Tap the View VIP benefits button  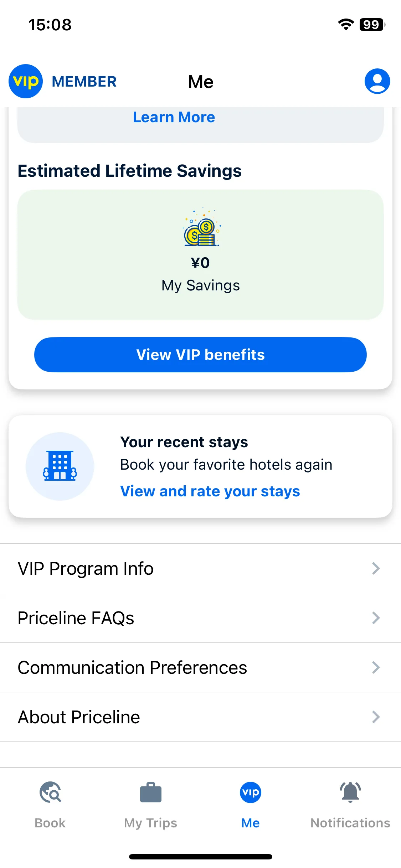pyautogui.click(x=200, y=355)
